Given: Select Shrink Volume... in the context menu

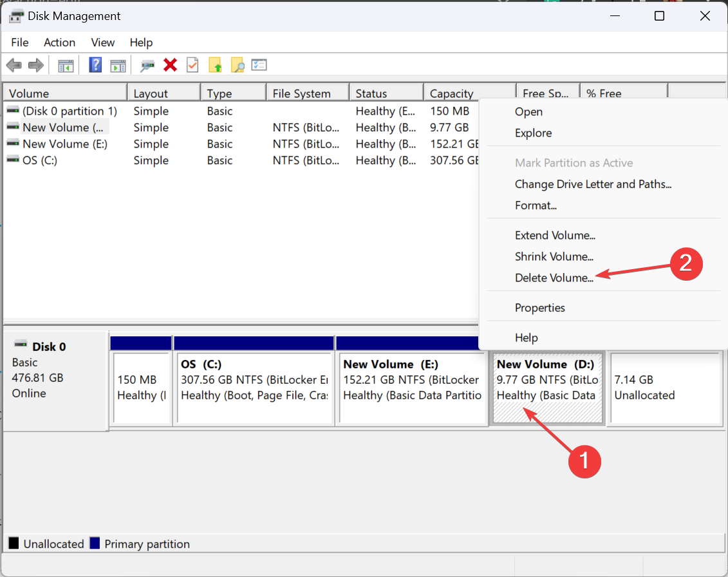Looking at the screenshot, I should pos(554,257).
